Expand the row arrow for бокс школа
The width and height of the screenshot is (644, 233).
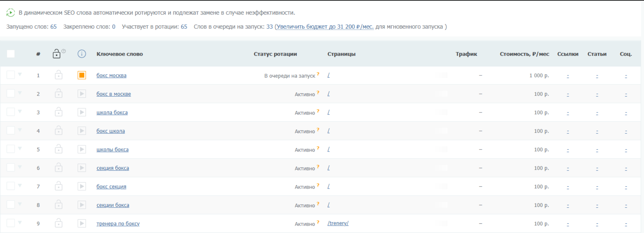[20, 130]
